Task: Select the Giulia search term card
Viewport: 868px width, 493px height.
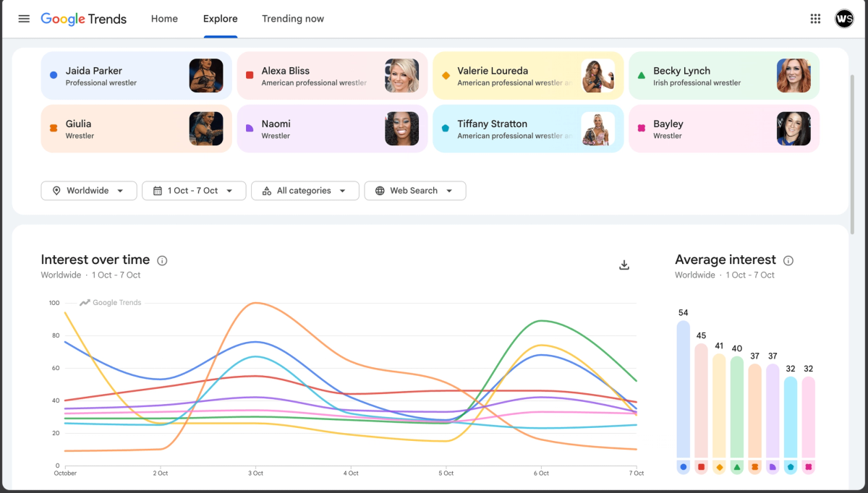Action: (x=137, y=129)
